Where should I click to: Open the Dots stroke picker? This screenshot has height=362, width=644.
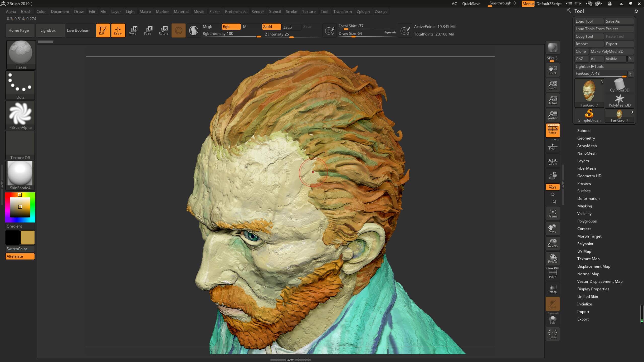[20, 85]
